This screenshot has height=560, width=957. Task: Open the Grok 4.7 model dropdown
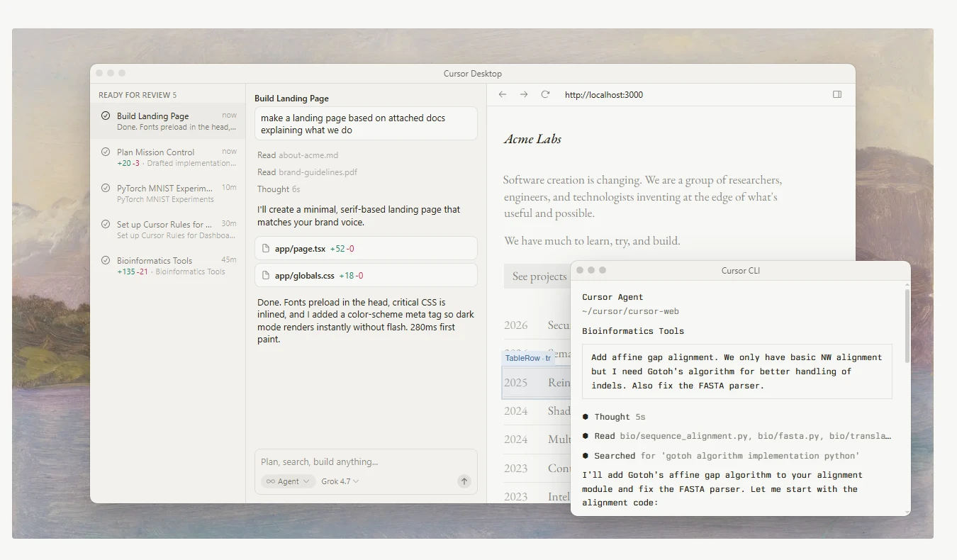[x=340, y=481]
